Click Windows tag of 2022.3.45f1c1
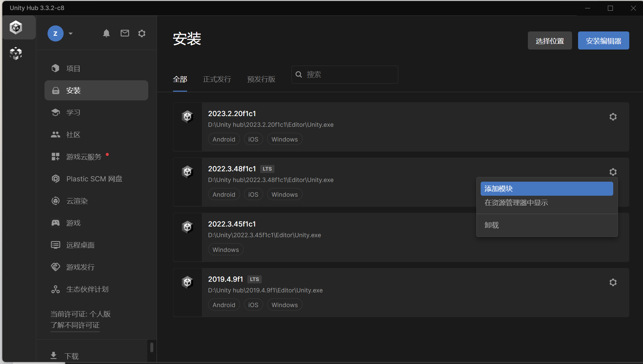 226,250
